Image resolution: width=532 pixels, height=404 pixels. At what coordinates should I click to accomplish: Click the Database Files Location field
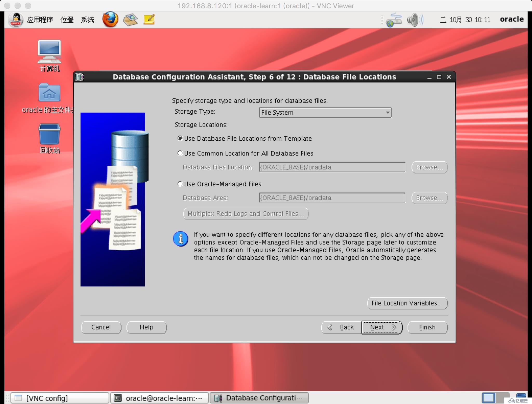click(x=332, y=167)
